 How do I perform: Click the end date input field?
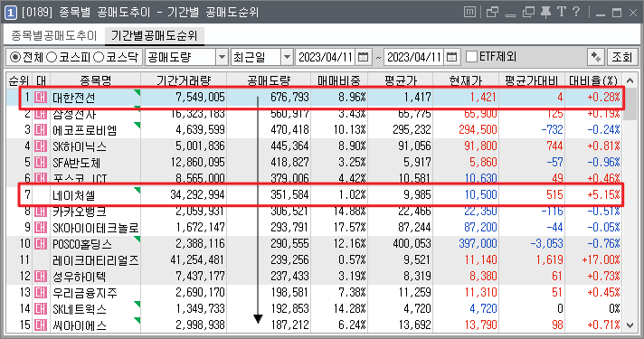click(414, 57)
